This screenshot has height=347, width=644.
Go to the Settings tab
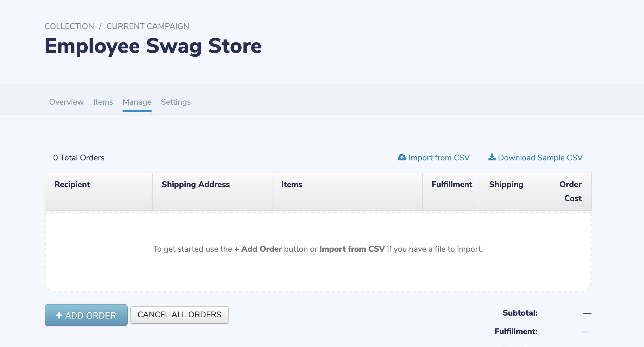(176, 102)
